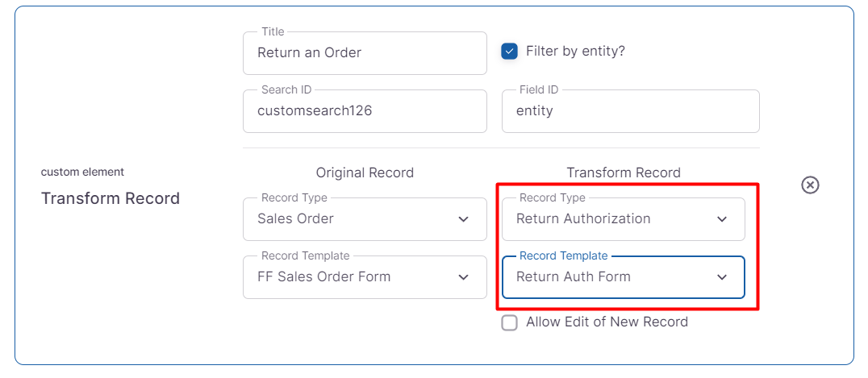868x378 pixels.
Task: Remove the Transform Record custom element
Action: click(810, 185)
